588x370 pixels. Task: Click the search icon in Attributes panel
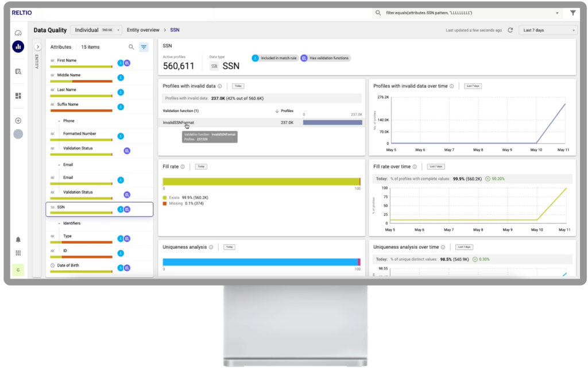[131, 47]
